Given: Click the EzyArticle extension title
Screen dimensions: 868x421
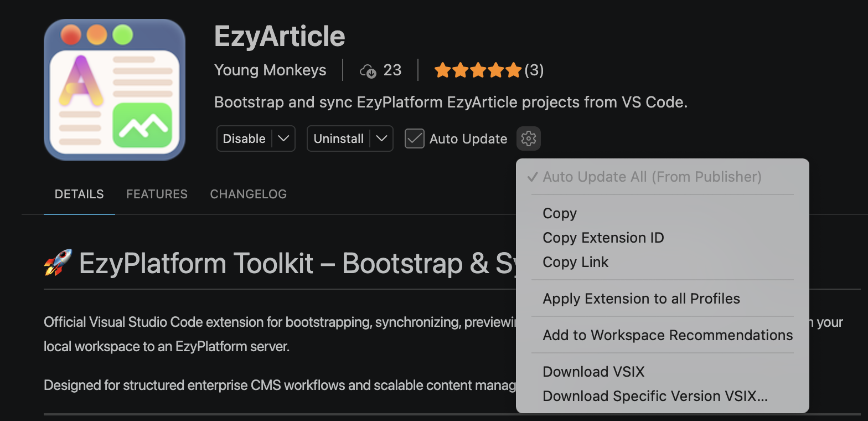Looking at the screenshot, I should 280,37.
